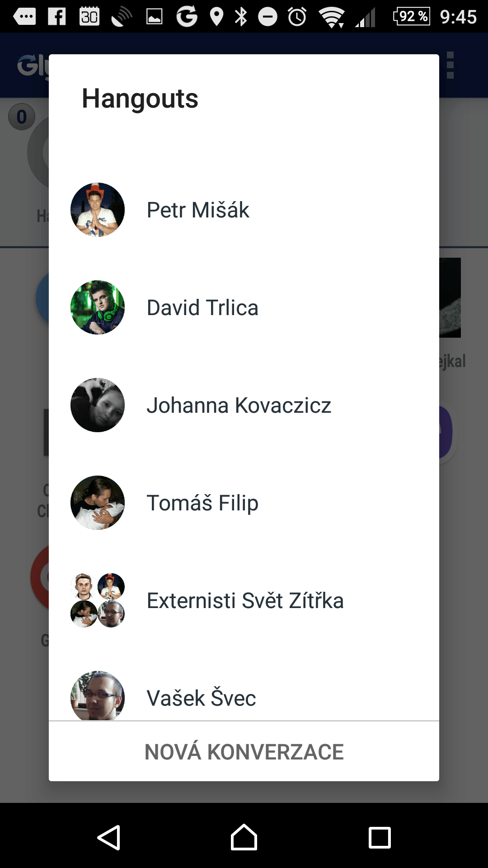Open Petr Mišák's avatar photo
The width and height of the screenshot is (488, 868).
pyautogui.click(x=98, y=210)
